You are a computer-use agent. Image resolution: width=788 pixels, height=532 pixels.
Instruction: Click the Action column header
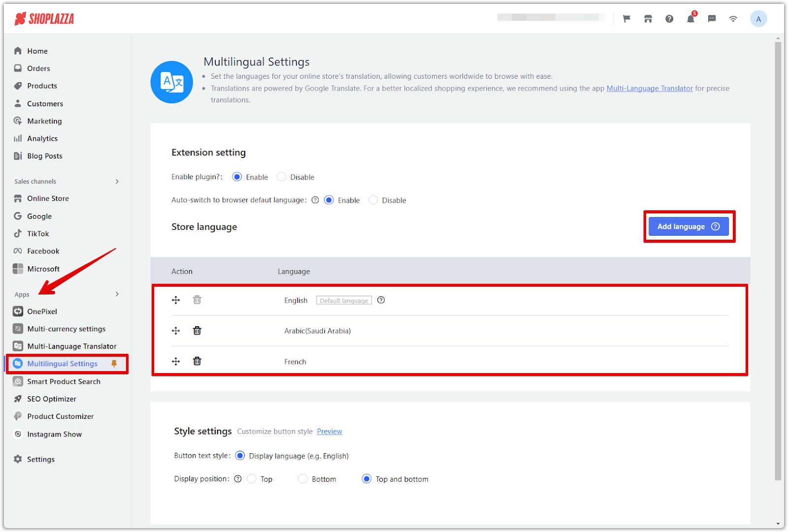182,272
